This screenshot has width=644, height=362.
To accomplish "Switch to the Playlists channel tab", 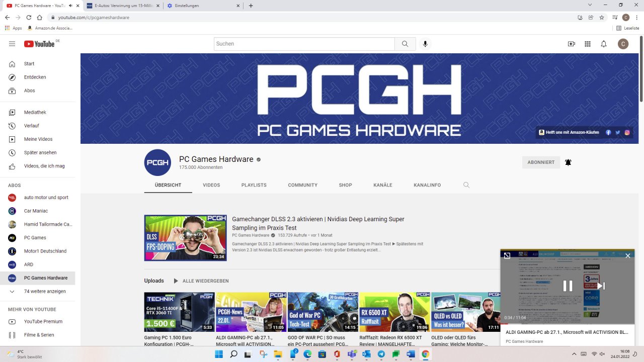I will [254, 185].
